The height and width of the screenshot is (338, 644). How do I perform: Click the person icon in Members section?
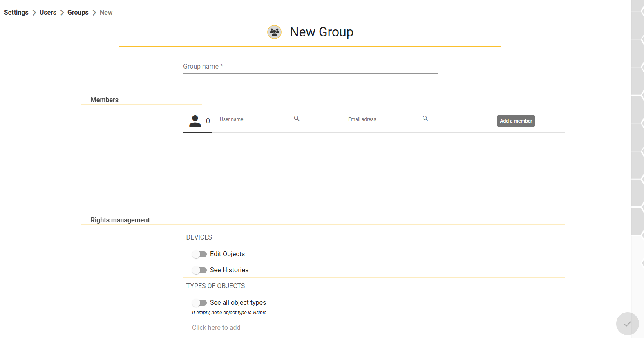point(195,121)
